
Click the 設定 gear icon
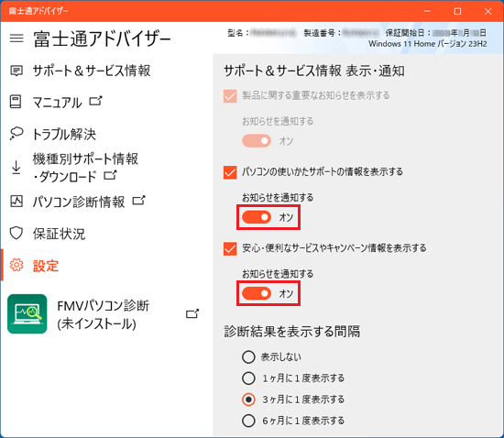point(16,265)
